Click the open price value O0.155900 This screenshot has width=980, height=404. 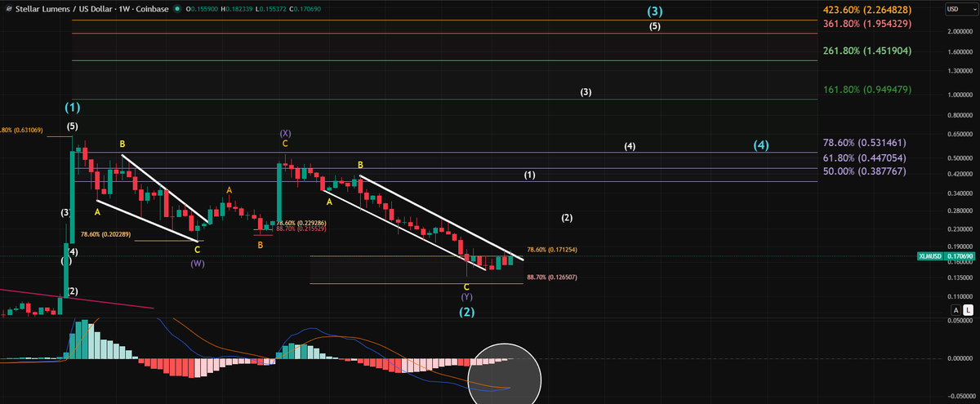(202, 9)
